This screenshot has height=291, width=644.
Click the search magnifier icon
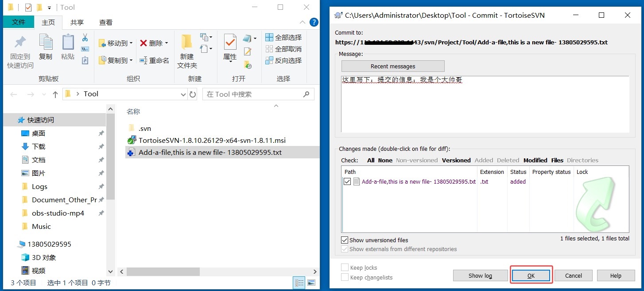pos(306,94)
